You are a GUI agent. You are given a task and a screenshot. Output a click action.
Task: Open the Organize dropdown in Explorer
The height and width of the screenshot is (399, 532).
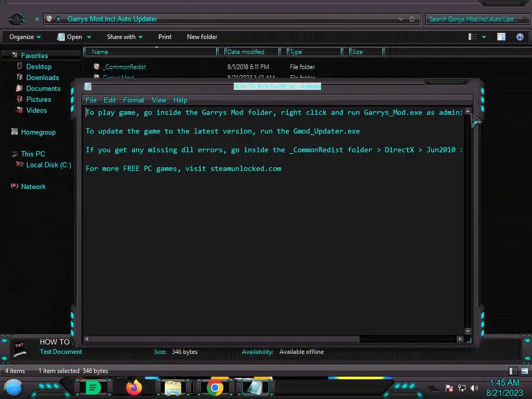coord(25,37)
